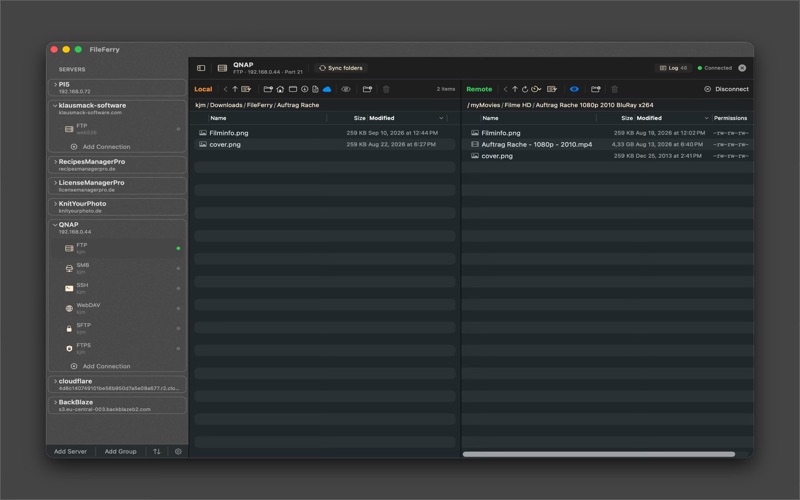800x500 pixels.
Task: Select remote file Filminfo.png
Action: 607,133
